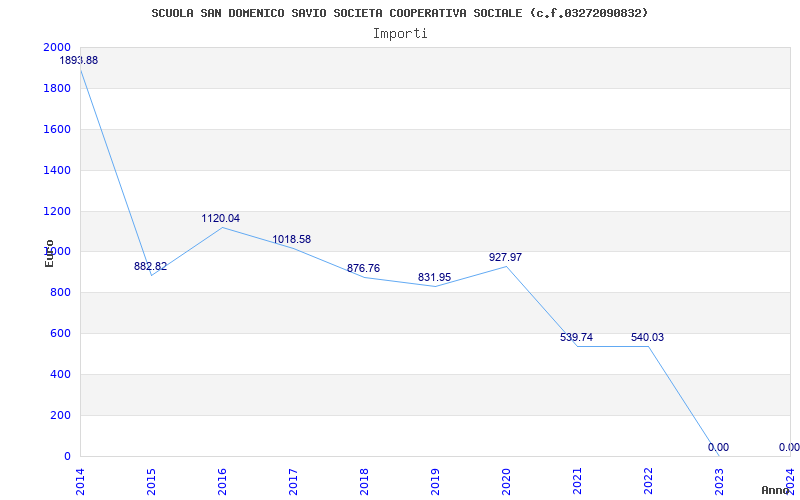800x500 pixels.
Task: Select the 2023 x-axis label
Action: [x=719, y=482]
